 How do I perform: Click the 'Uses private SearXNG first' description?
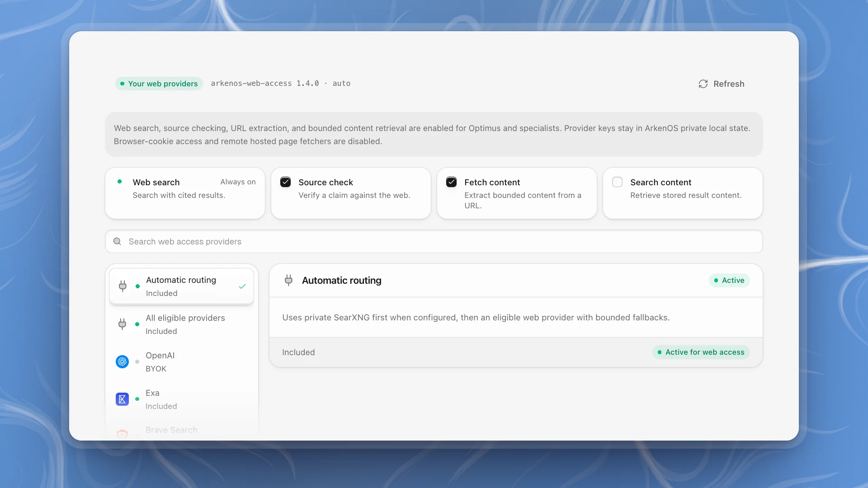[x=476, y=317]
